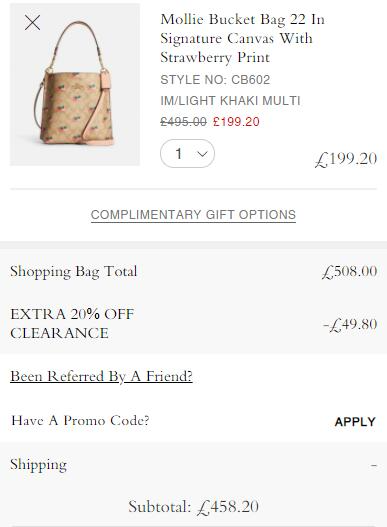Image resolution: width=387 pixels, height=527 pixels.
Task: Expand the quantity chevron arrow
Action: 202,154
